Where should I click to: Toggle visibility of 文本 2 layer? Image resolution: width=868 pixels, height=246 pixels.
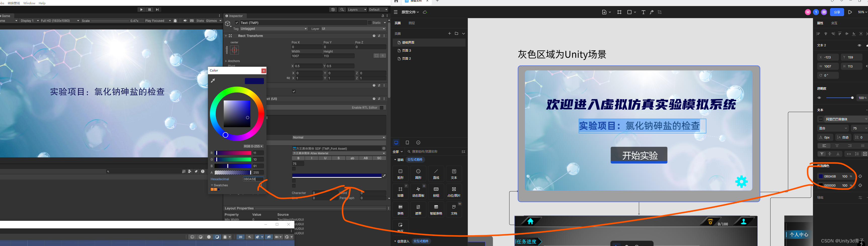(859, 45)
